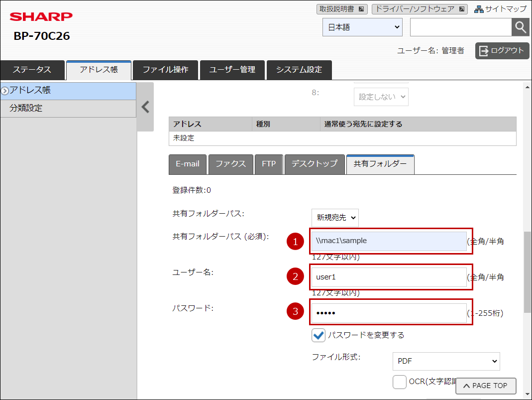
Task: Switch to the ファクス address tab
Action: click(231, 164)
